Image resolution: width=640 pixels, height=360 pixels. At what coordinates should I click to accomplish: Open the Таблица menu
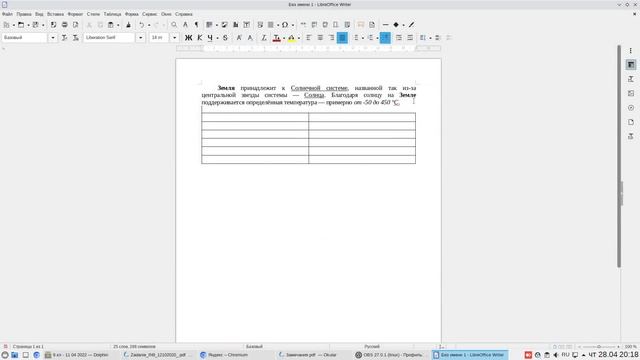(112, 14)
